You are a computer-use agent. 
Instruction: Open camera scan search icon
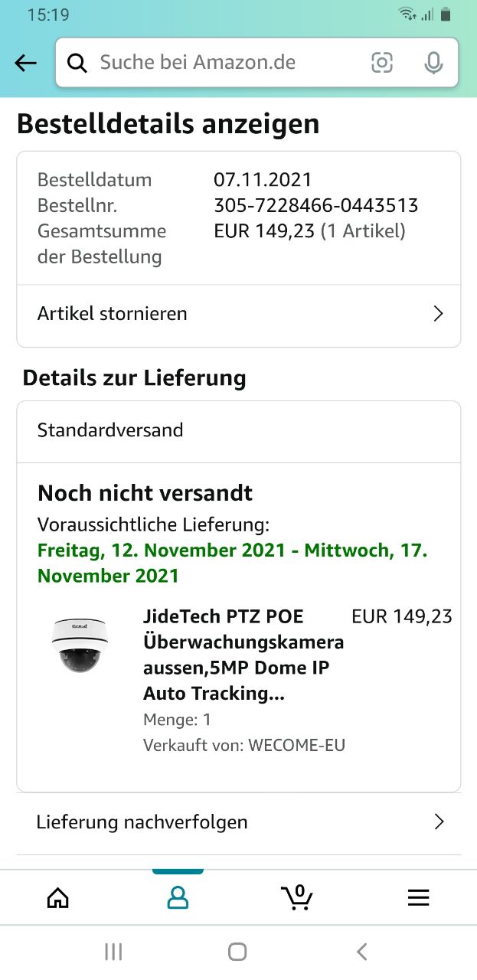382,63
